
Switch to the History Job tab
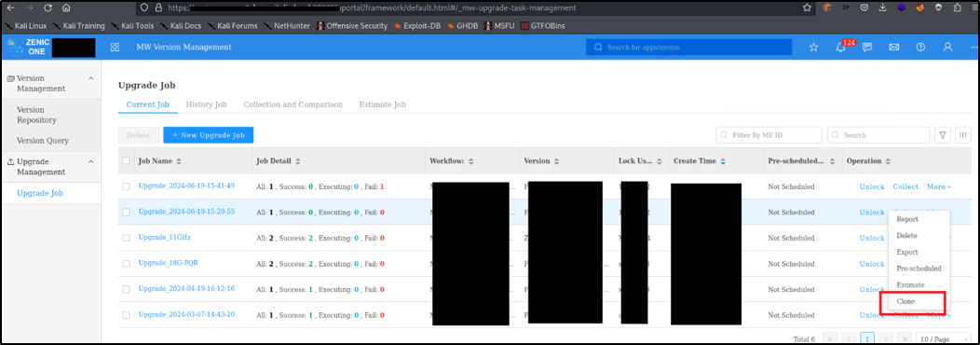[206, 104]
